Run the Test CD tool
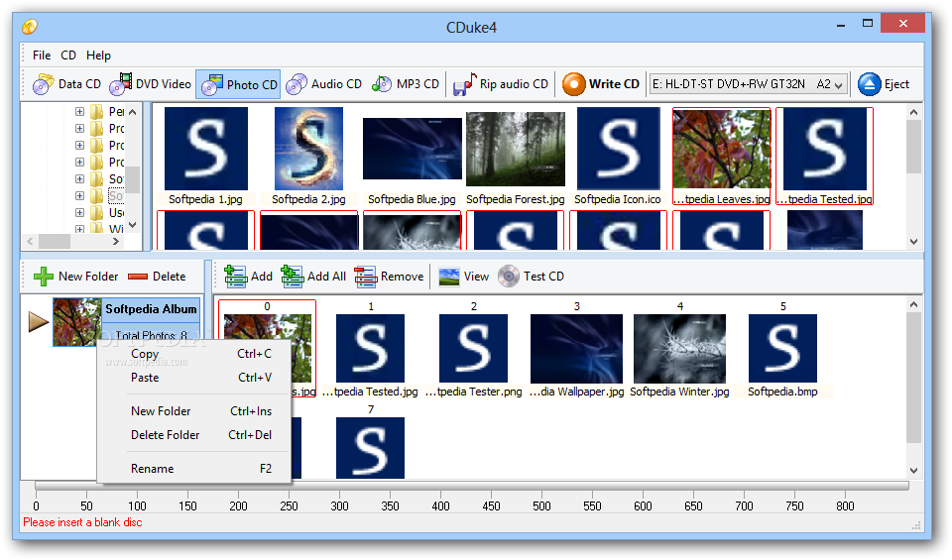This screenshot has width=952, height=560. pos(531,277)
